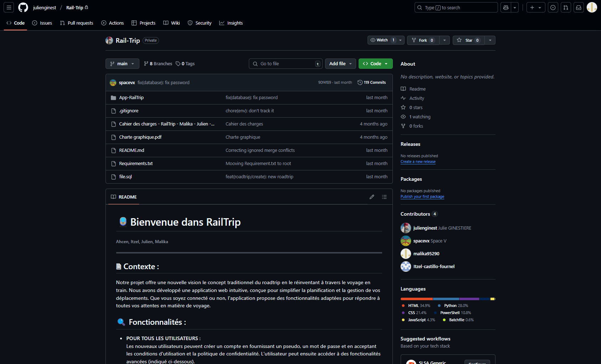Click Create a new release link
This screenshot has height=364, width=601.
418,162
